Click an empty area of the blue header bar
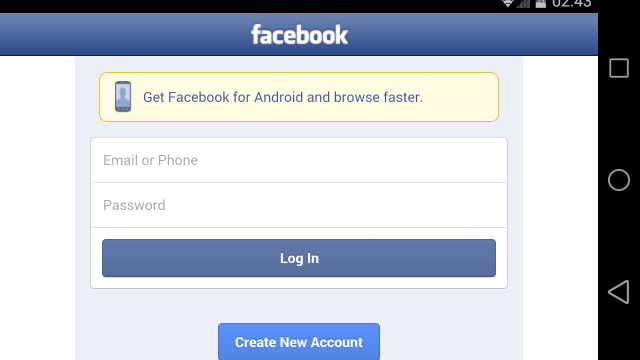This screenshot has height=360, width=640. 122,34
